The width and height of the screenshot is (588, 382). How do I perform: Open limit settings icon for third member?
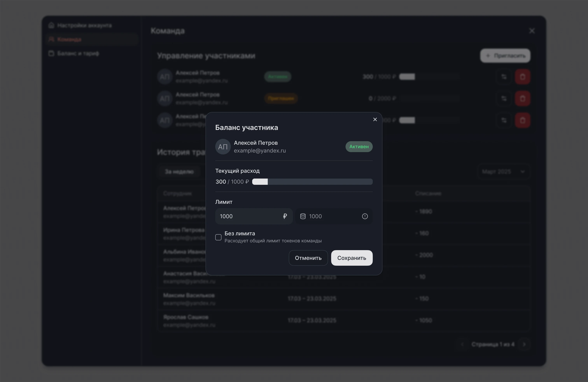(504, 120)
